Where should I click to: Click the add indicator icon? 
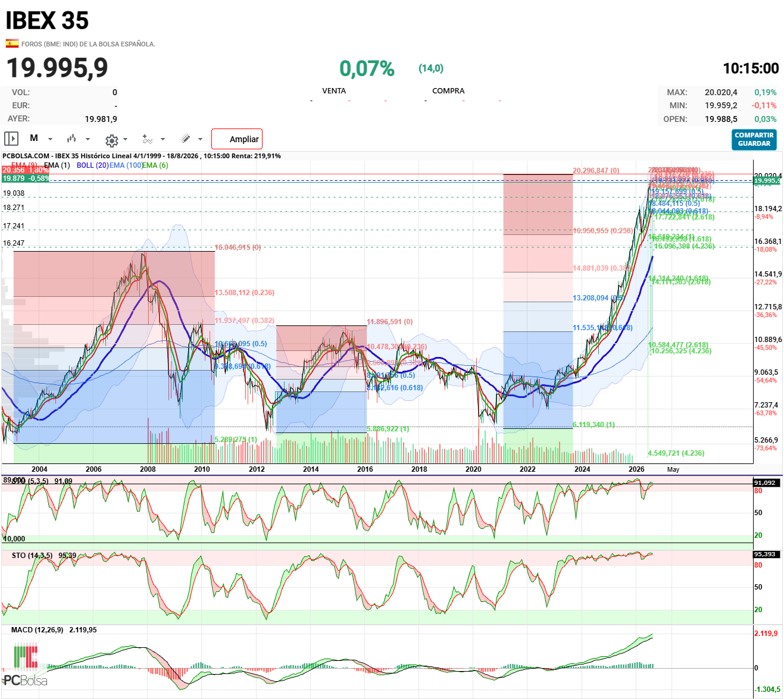(148, 139)
